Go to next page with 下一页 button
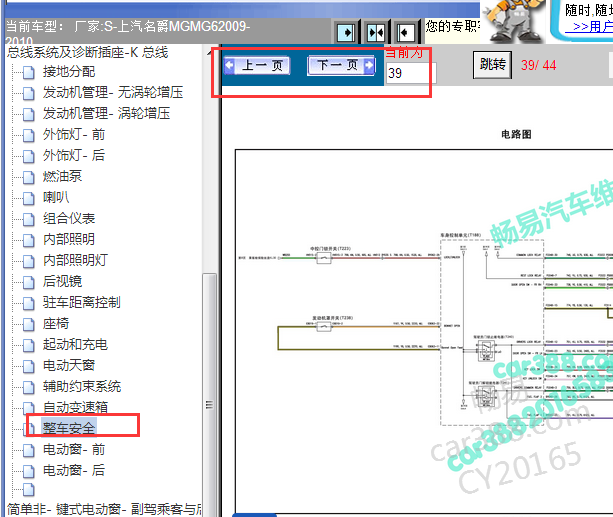 [x=341, y=65]
